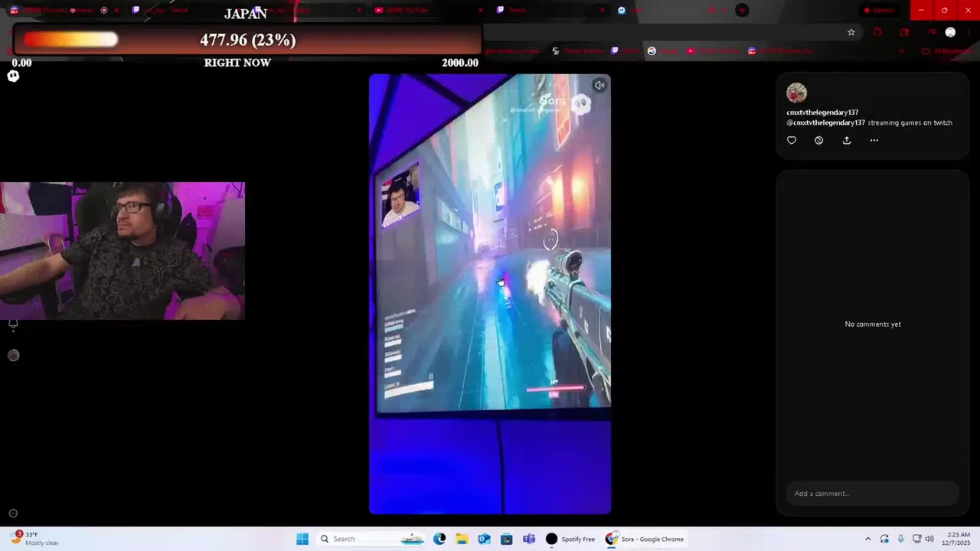This screenshot has width=980, height=551.
Task: Bookmark this page with the star icon
Action: coord(851,32)
